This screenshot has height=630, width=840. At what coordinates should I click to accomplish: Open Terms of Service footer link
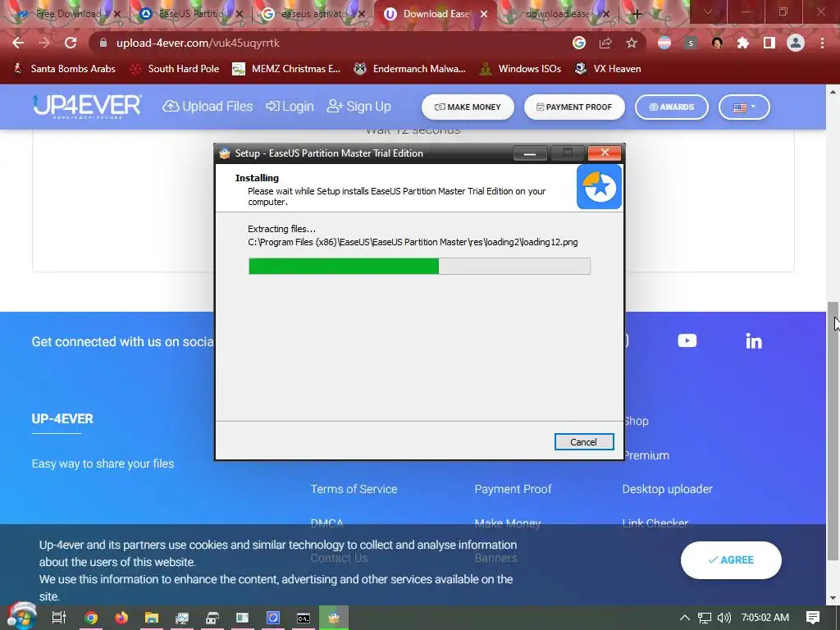click(354, 489)
